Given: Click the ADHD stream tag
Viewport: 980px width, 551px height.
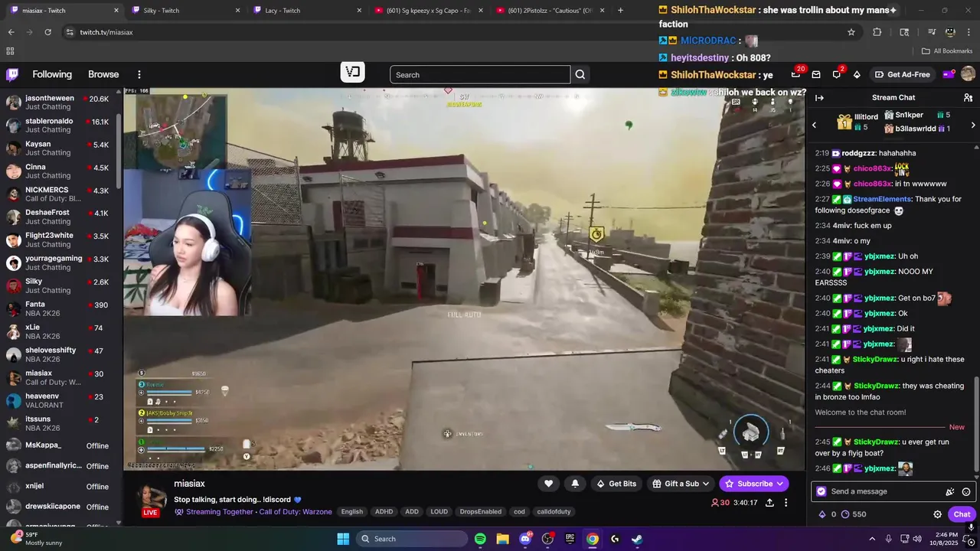Looking at the screenshot, I should pyautogui.click(x=384, y=512).
